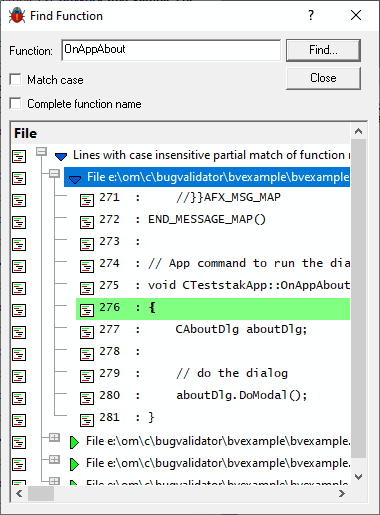Click source icon beside line 279
Viewport: 380px width, 515px height.
coord(87,376)
